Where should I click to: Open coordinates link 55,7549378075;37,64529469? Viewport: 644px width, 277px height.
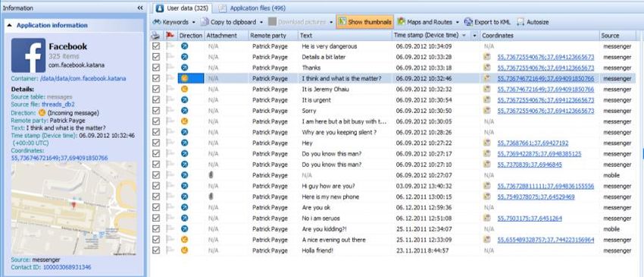pyautogui.click(x=536, y=197)
